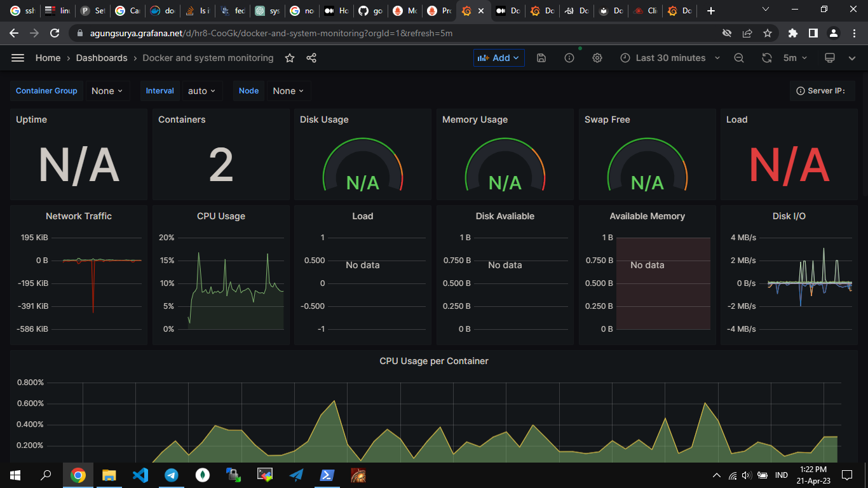Open the Last 30 minutes time picker
Image resolution: width=868 pixels, height=488 pixels.
pos(670,58)
